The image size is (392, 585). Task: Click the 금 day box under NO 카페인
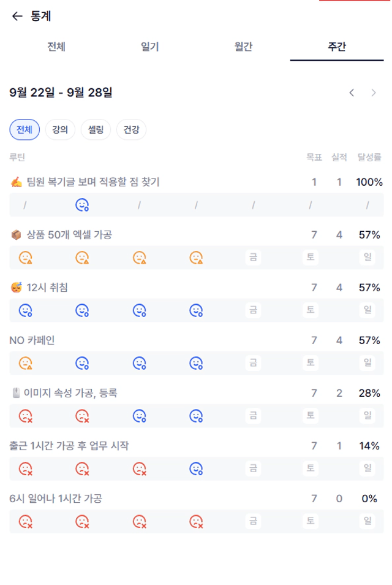pyautogui.click(x=252, y=363)
